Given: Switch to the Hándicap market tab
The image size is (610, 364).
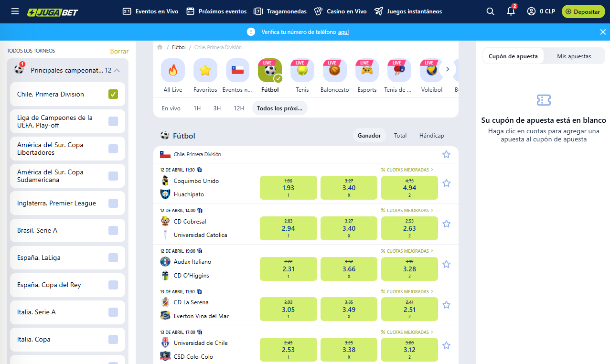Looking at the screenshot, I should click(x=432, y=136).
